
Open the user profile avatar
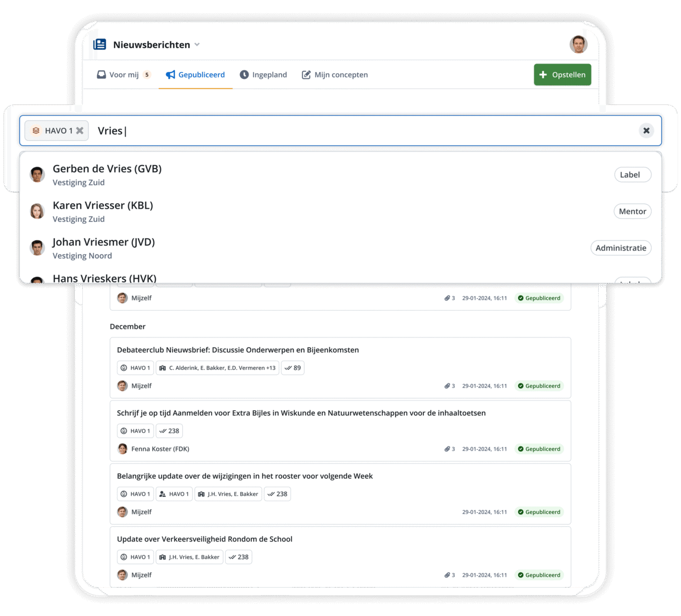(578, 44)
